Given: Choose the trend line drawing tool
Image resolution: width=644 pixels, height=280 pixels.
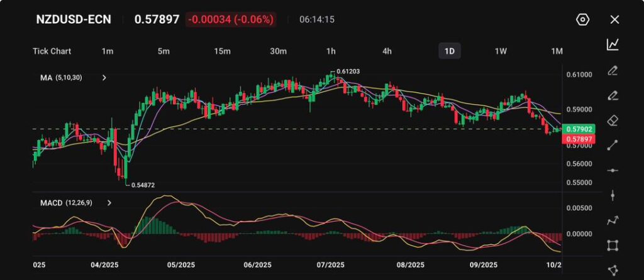Looking at the screenshot, I should pyautogui.click(x=613, y=145).
